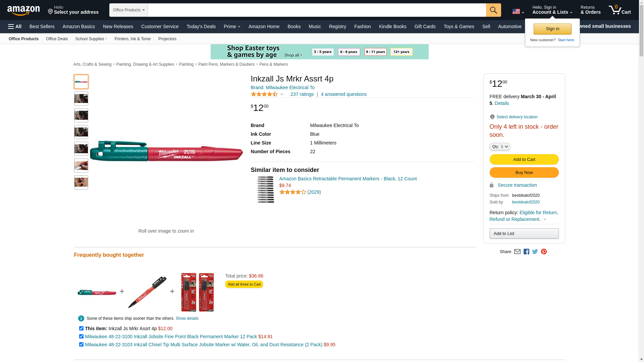Open the School Supplies dropdown menu

(91, 39)
